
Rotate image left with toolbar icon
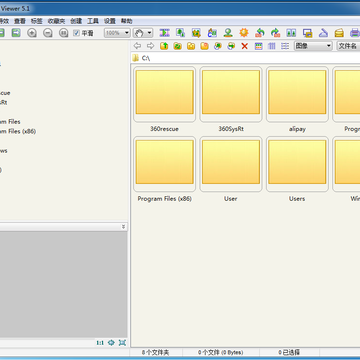(x=260, y=33)
